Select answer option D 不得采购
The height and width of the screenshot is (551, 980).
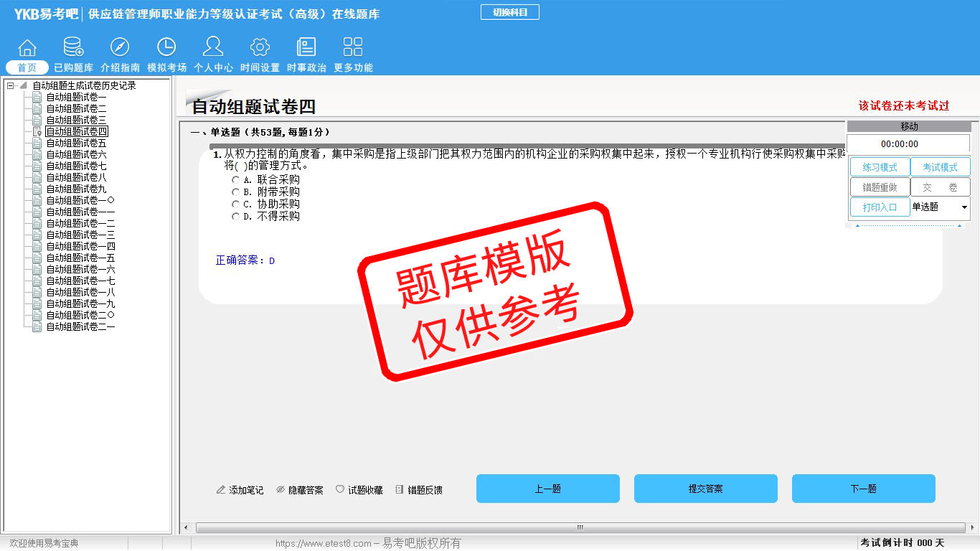(235, 217)
